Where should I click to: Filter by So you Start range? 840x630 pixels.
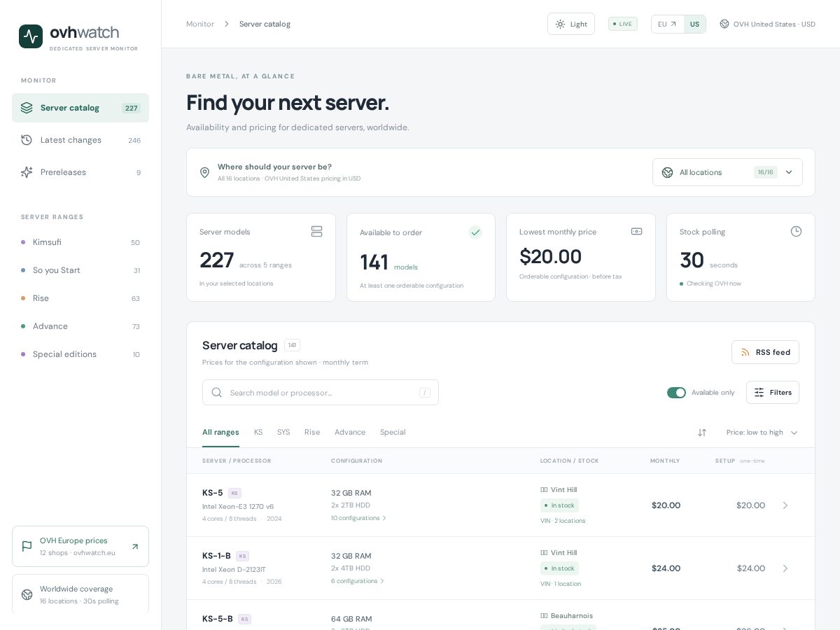(x=80, y=270)
